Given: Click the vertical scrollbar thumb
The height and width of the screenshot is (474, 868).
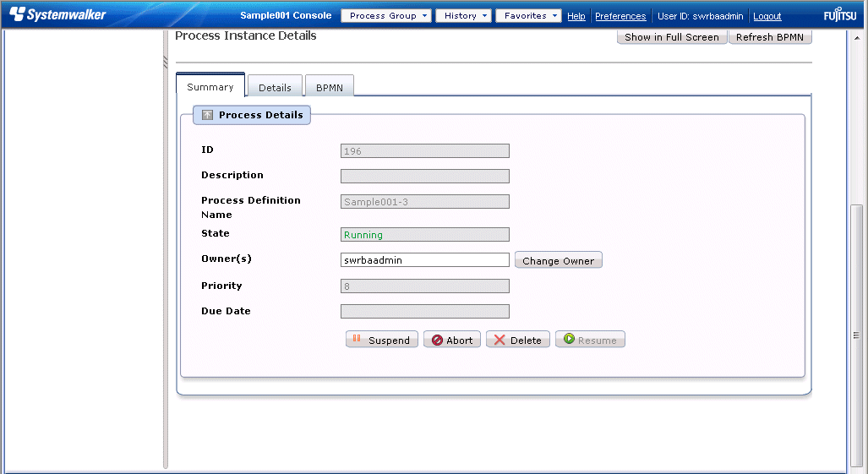Looking at the screenshot, I should pos(856,335).
